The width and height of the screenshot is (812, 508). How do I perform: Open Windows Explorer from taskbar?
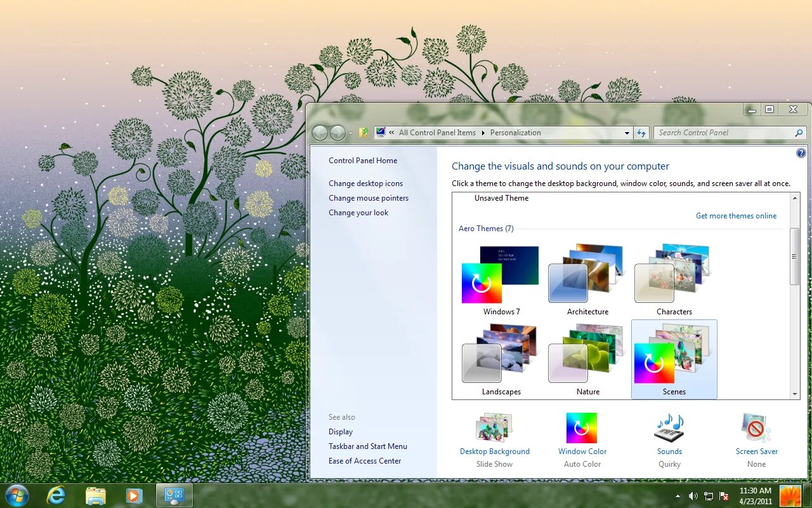click(x=95, y=495)
